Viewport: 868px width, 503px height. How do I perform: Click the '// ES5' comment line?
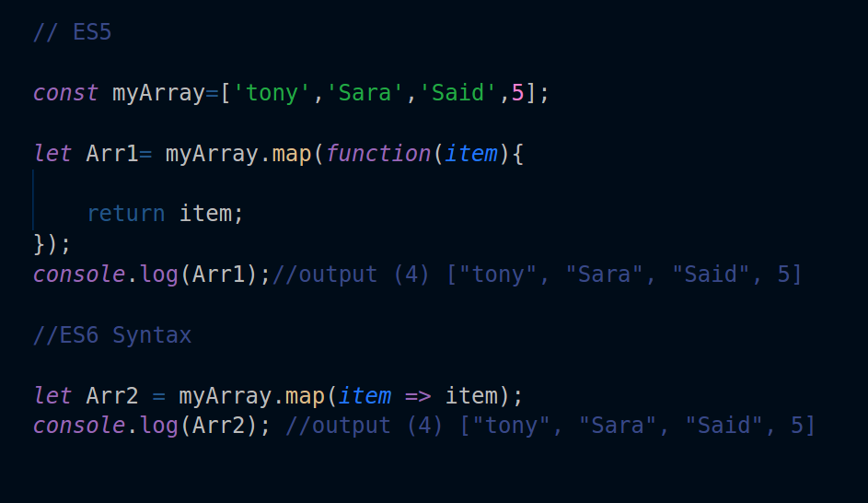tap(72, 32)
